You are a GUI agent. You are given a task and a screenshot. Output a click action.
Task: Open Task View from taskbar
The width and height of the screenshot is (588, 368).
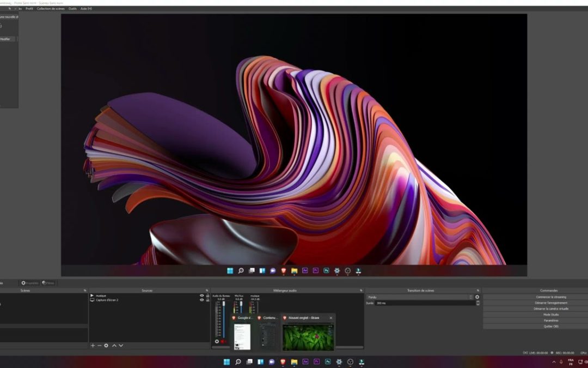pos(249,362)
